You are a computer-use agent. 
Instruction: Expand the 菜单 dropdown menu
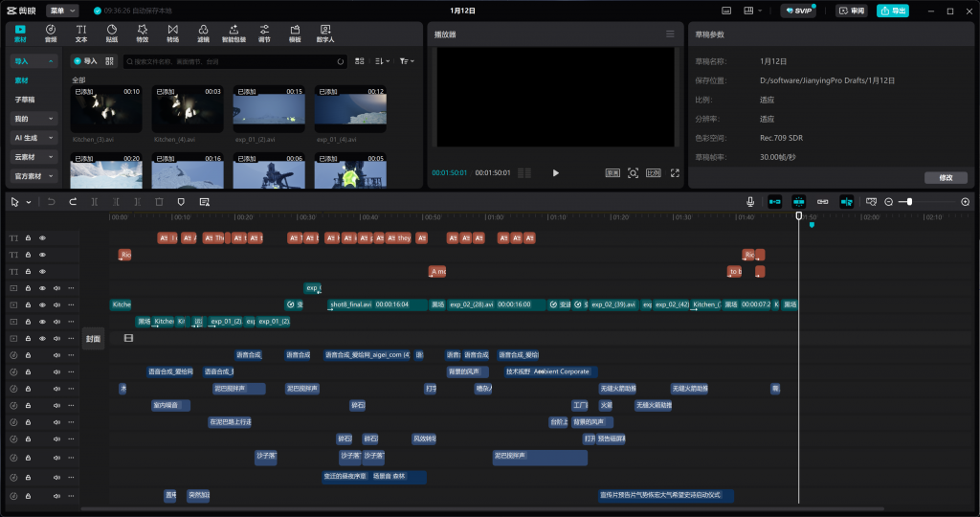(62, 11)
